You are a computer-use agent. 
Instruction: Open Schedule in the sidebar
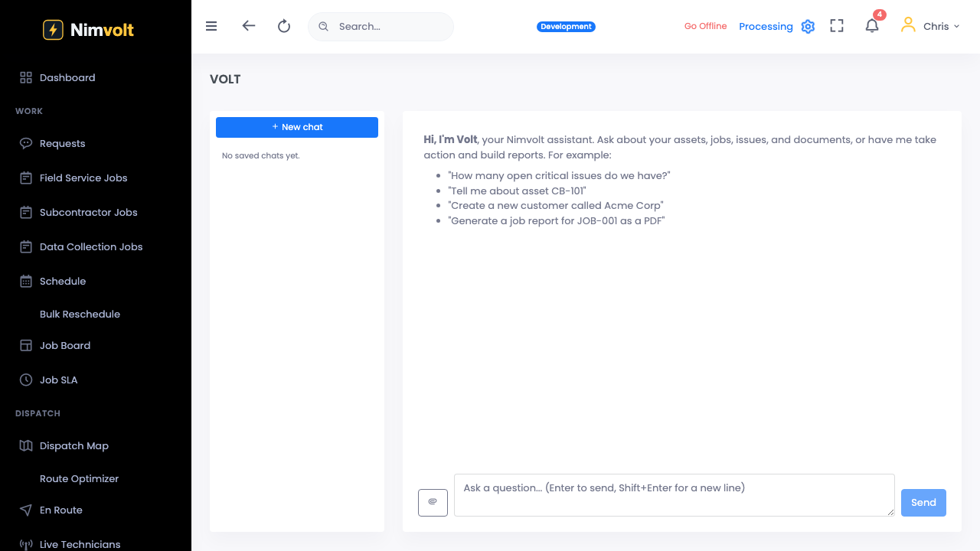pyautogui.click(x=63, y=281)
